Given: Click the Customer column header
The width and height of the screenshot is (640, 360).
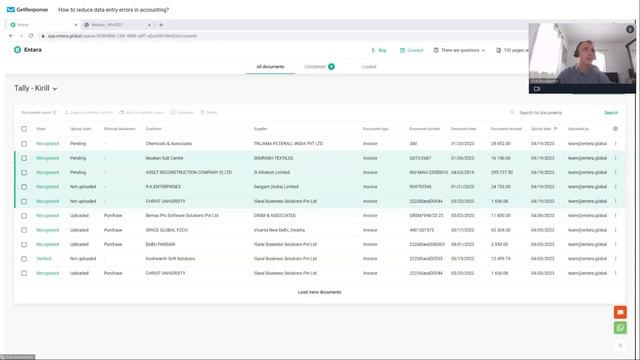Looking at the screenshot, I should pyautogui.click(x=153, y=129).
